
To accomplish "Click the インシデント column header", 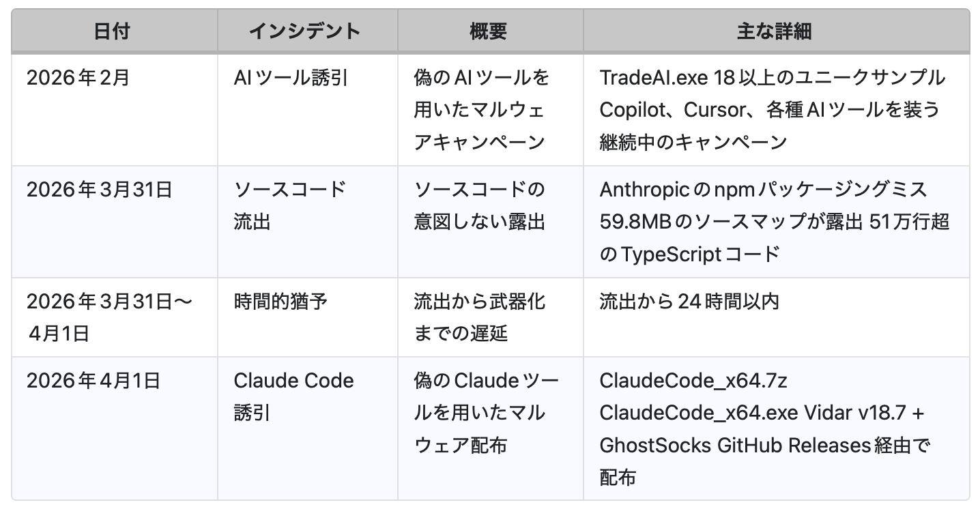I will point(304,31).
